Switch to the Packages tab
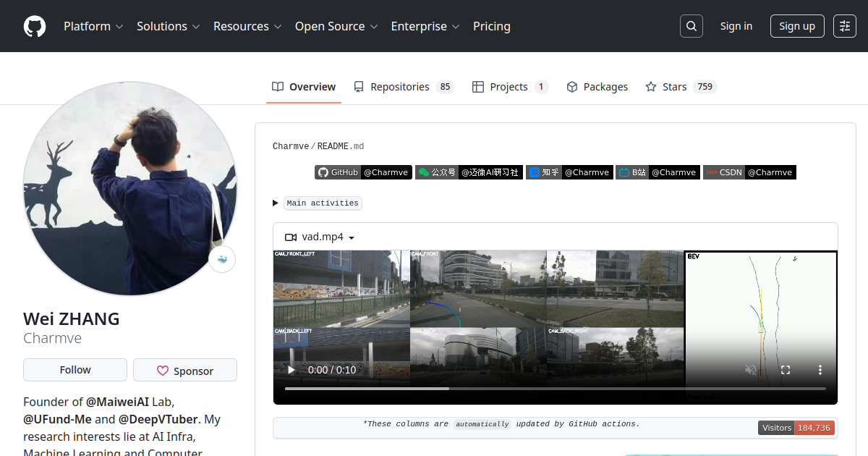Screen dimensions: 868x456 point(597,87)
